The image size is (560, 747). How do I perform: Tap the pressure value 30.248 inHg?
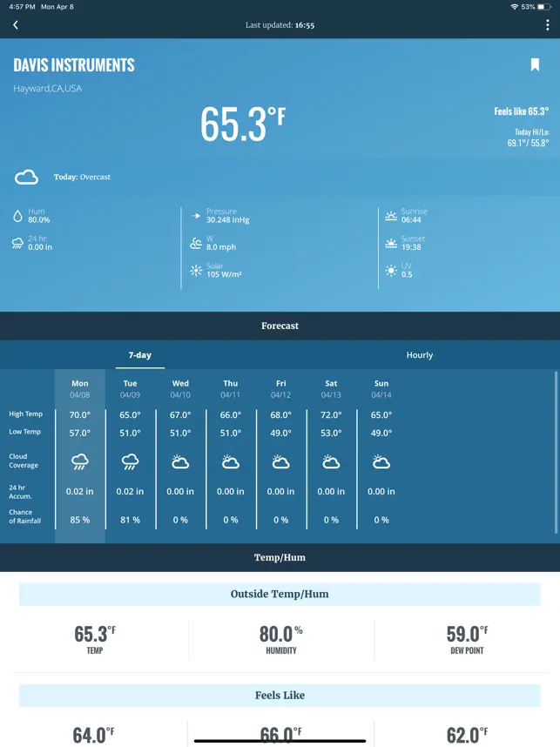click(x=228, y=219)
